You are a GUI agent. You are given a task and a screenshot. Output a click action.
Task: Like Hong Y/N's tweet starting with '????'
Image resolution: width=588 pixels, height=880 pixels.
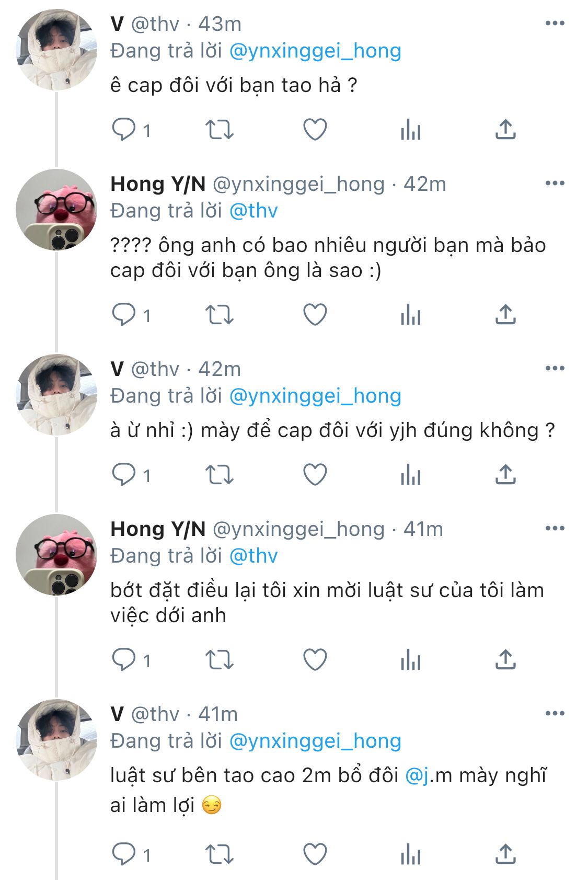315,315
